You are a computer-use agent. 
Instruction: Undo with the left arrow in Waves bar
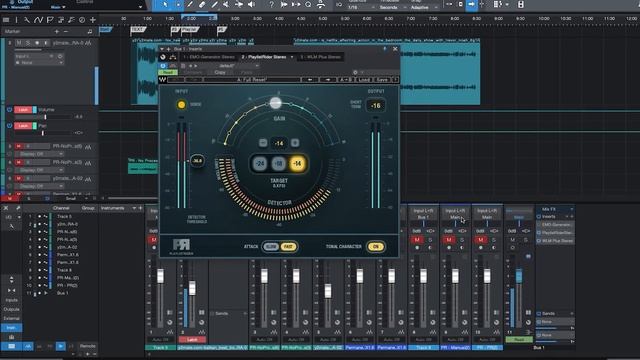coord(310,80)
